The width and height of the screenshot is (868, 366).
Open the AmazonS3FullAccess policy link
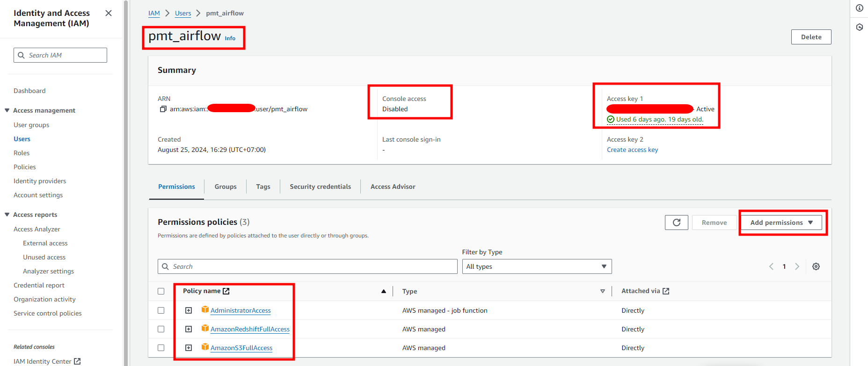pos(241,348)
